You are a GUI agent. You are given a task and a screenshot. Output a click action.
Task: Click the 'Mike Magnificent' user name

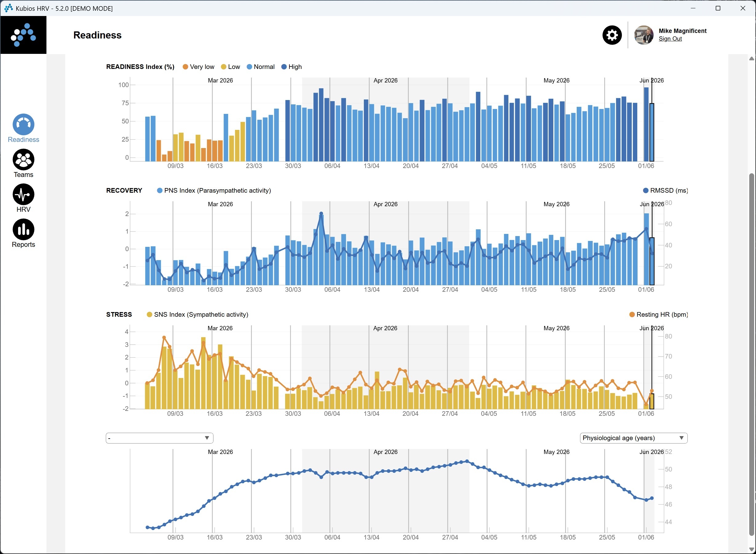pyautogui.click(x=682, y=31)
